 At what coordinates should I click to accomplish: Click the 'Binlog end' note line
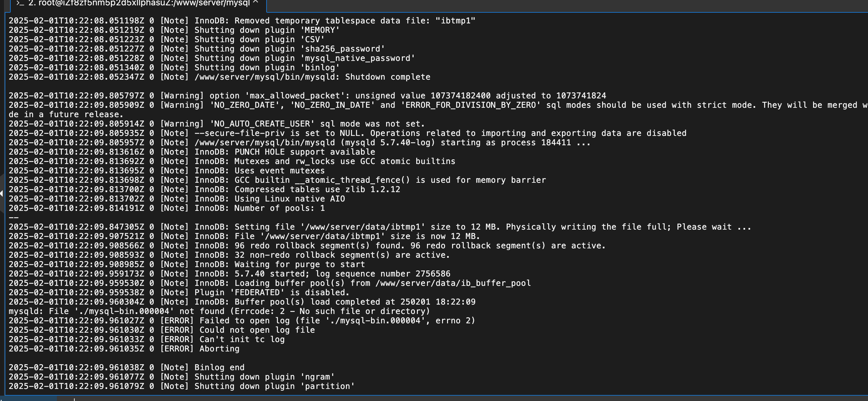(126, 368)
